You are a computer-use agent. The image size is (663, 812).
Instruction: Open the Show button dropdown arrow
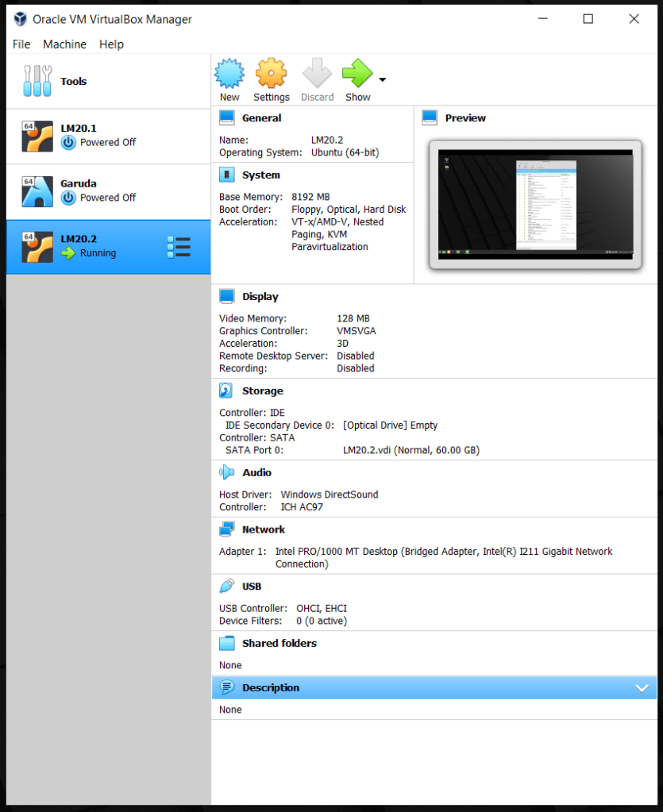(x=383, y=79)
